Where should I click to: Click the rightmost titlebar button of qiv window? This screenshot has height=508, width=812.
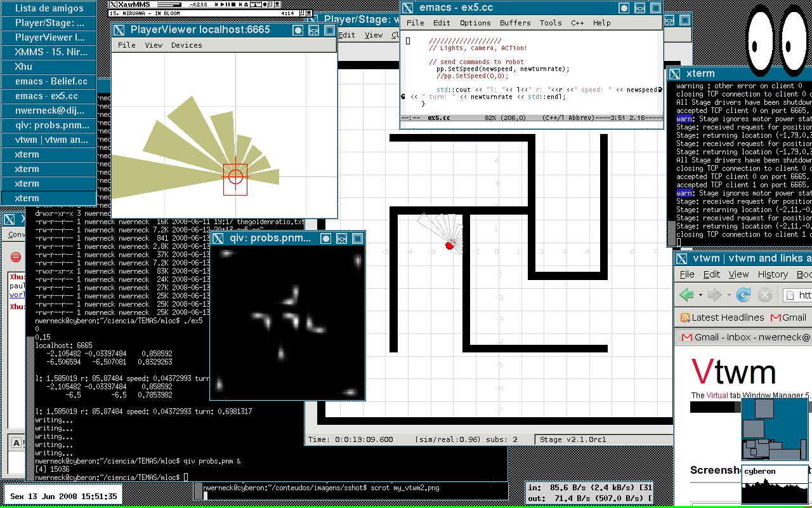(357, 238)
